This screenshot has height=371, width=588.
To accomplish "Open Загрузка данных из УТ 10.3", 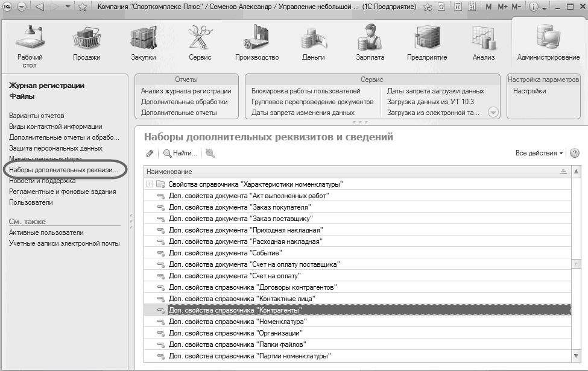I will pos(431,102).
